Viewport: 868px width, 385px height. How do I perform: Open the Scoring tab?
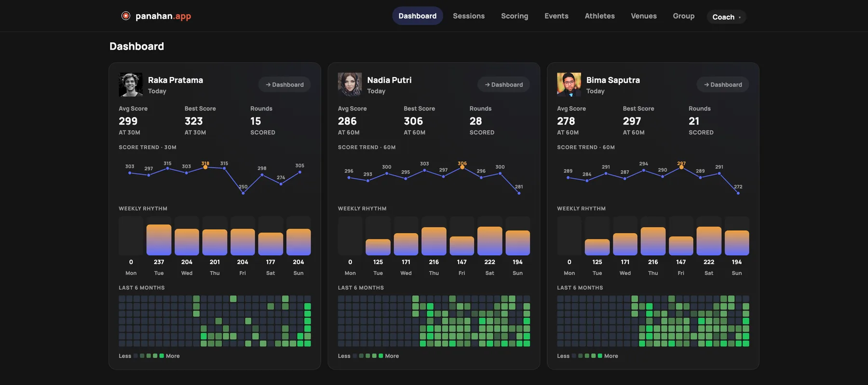515,16
